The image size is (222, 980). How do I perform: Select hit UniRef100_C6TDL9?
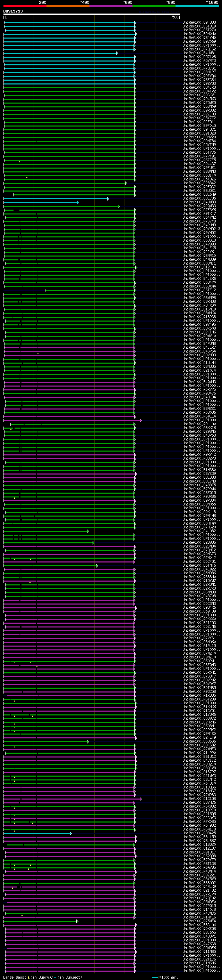[199, 26]
